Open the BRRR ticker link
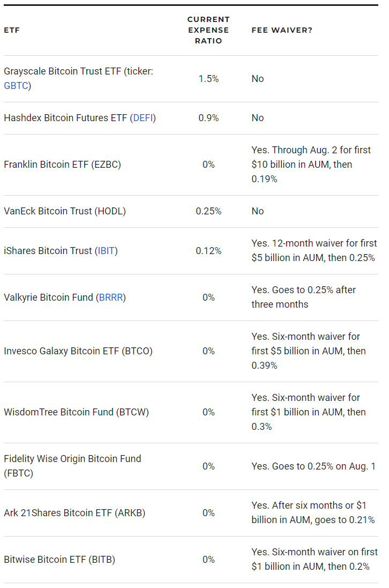The height and width of the screenshot is (588, 389). [x=112, y=297]
